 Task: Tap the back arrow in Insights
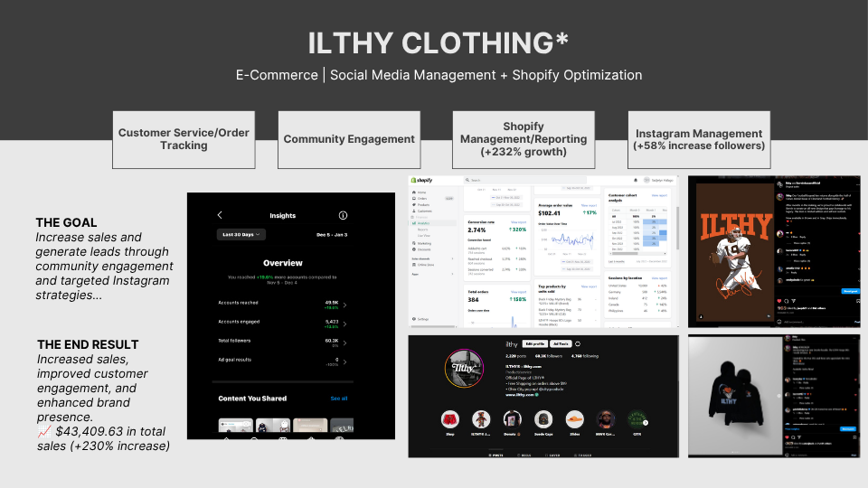coord(220,215)
